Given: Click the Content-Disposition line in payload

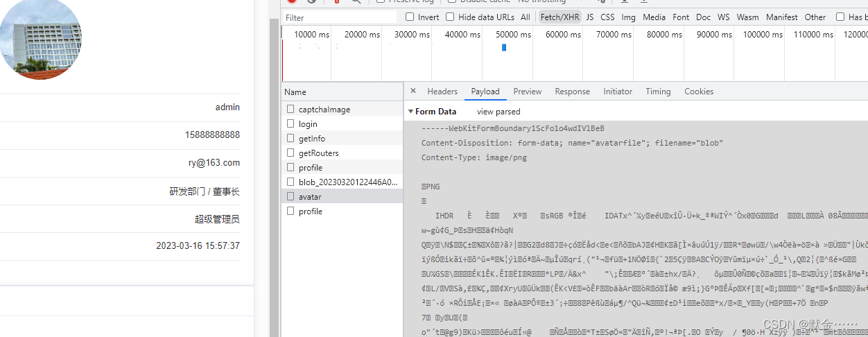Looking at the screenshot, I should (573, 143).
